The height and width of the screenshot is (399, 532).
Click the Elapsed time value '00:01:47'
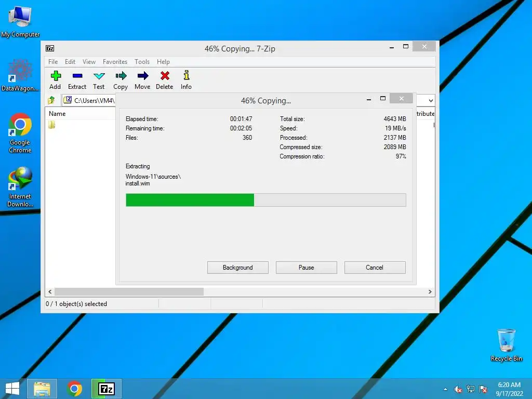241,119
